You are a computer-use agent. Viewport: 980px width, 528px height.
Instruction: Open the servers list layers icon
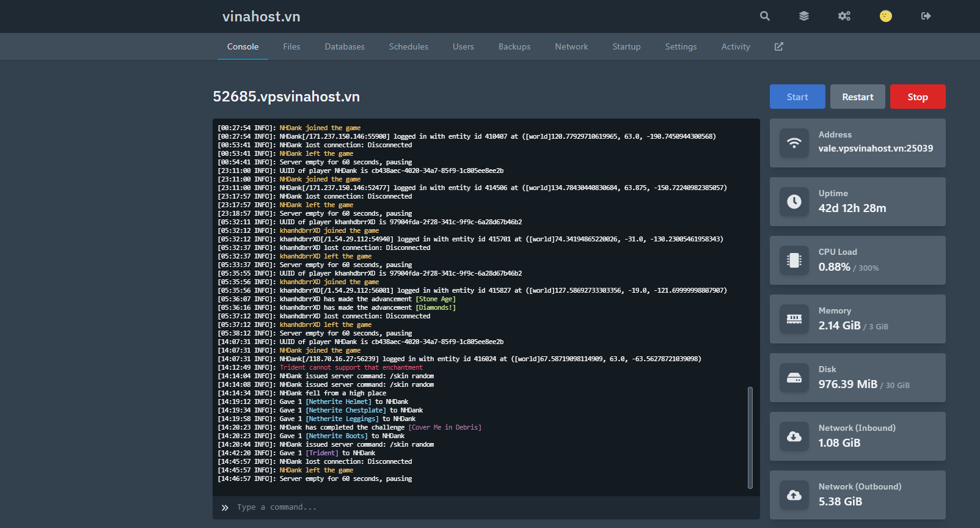(x=803, y=16)
